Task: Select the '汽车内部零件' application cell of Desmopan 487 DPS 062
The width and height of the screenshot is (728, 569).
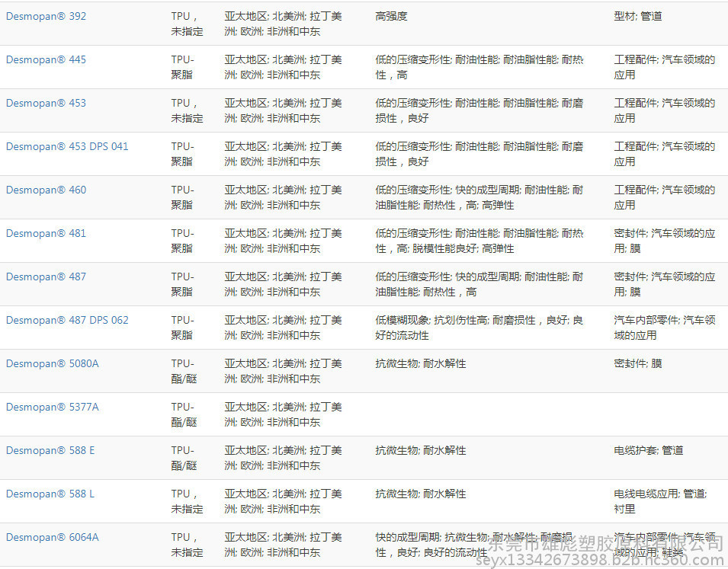Action: (665, 328)
